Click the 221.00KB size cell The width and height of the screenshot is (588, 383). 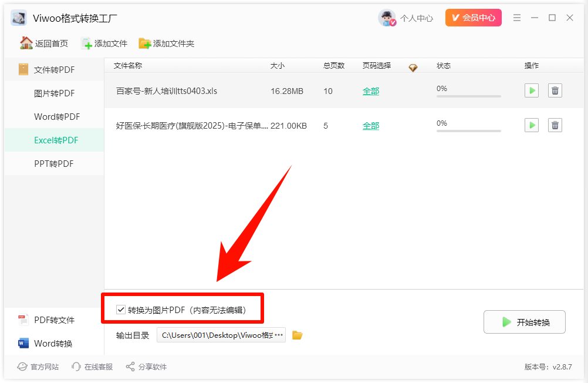tap(289, 126)
